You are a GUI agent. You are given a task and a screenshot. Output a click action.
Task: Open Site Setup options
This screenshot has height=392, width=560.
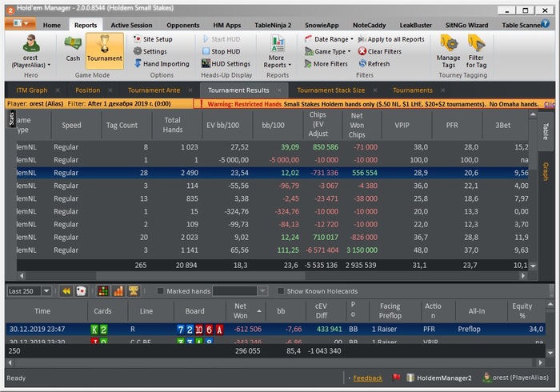click(x=154, y=39)
